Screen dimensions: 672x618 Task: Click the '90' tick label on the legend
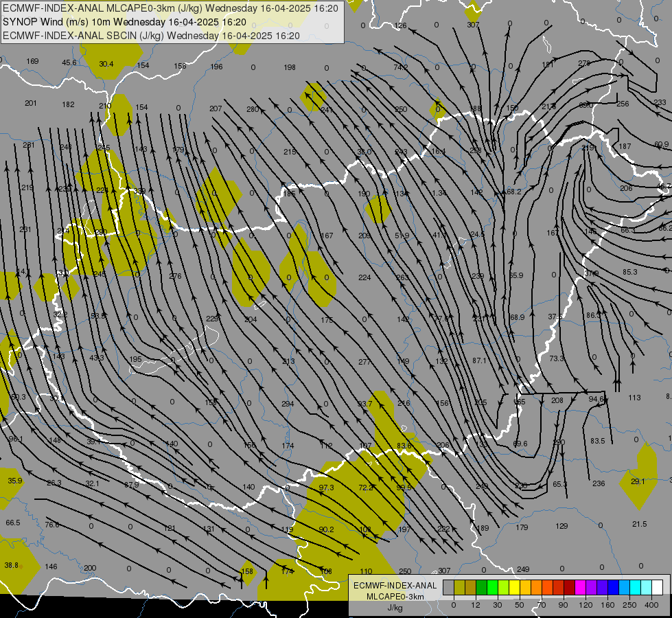(x=563, y=605)
